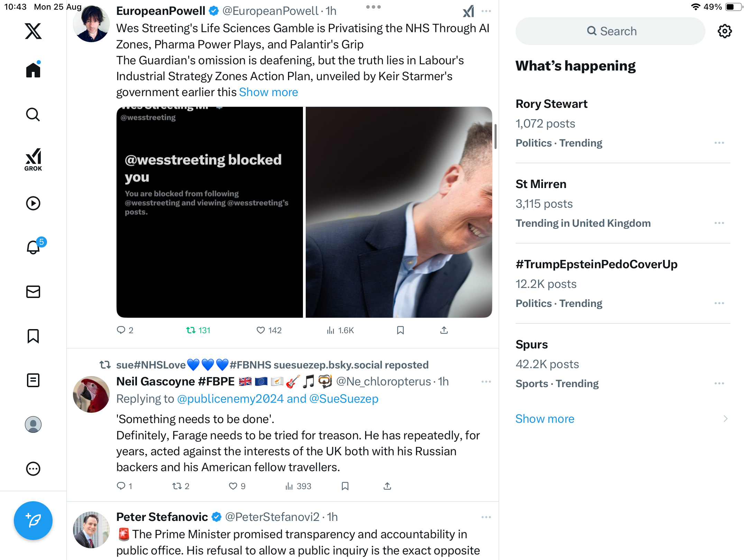The width and height of the screenshot is (747, 560).
Task: Open the video tab play icon
Action: point(33,203)
